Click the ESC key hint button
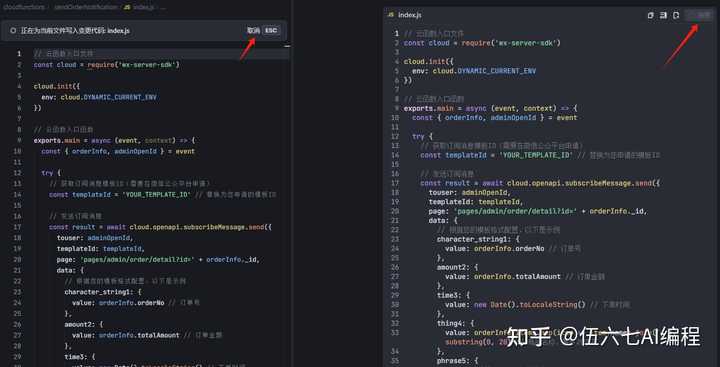 click(271, 30)
